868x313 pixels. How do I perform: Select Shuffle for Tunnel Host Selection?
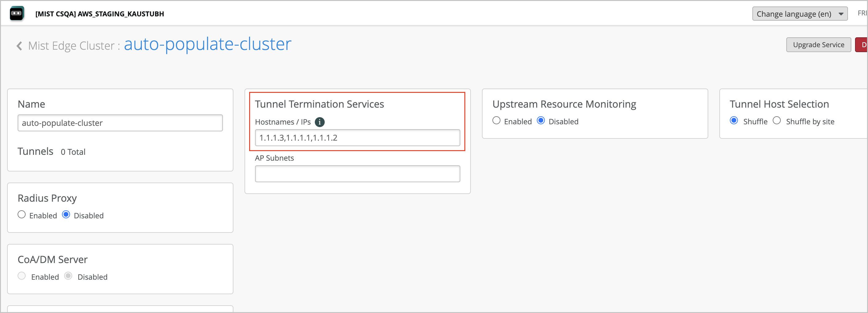[x=734, y=121]
